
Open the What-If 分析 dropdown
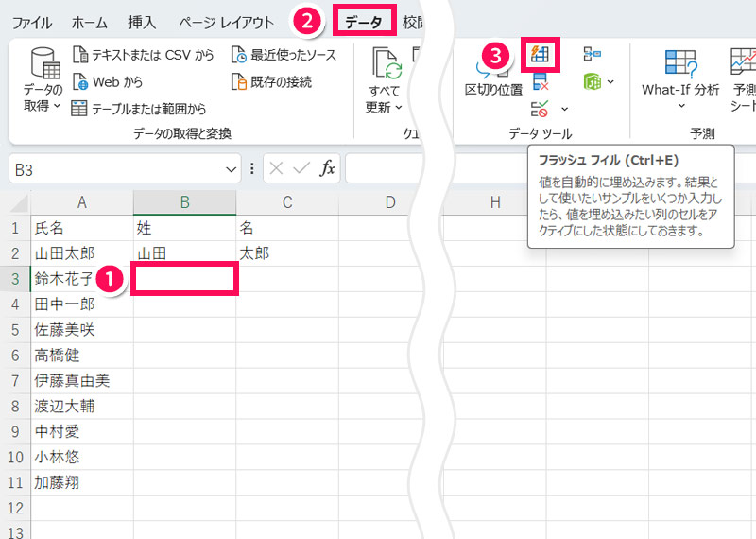[680, 80]
